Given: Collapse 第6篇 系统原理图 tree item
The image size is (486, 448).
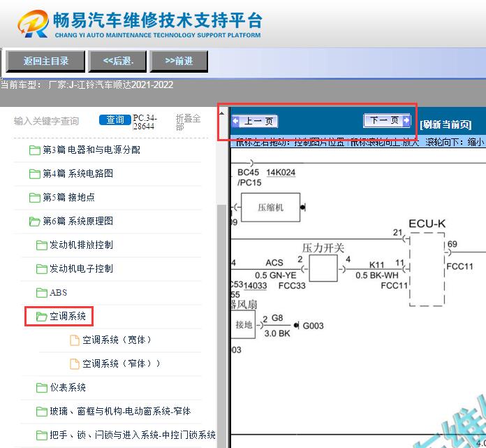Looking at the screenshot, I should 78,222.
